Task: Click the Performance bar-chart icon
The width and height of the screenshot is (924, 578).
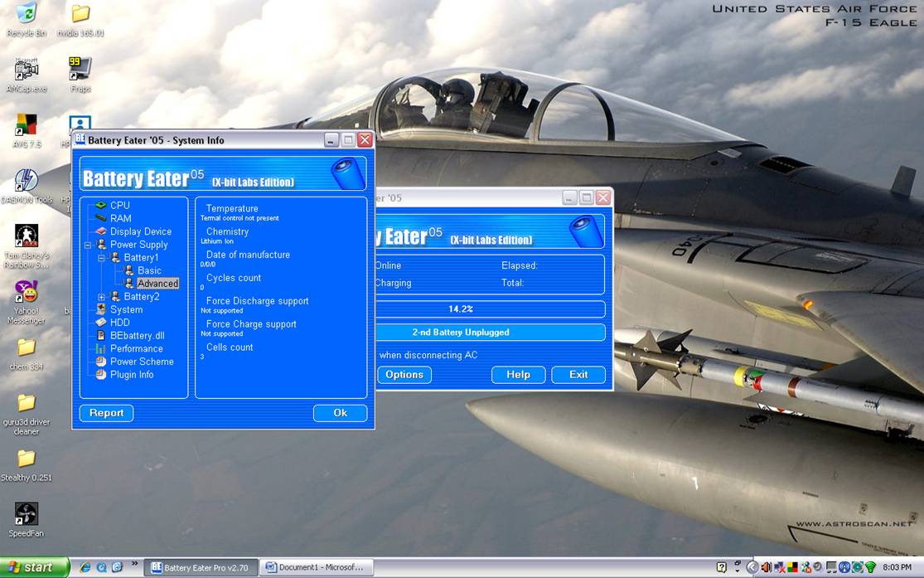Action: tap(101, 348)
